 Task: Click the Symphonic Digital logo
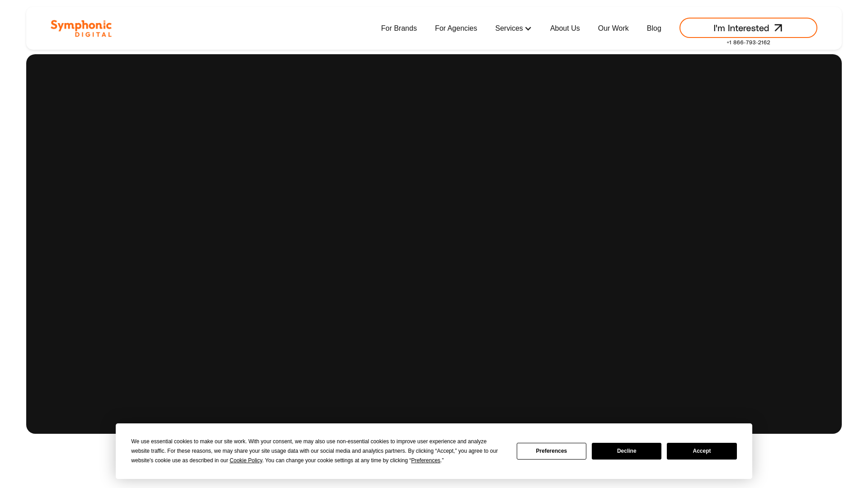coord(81,28)
